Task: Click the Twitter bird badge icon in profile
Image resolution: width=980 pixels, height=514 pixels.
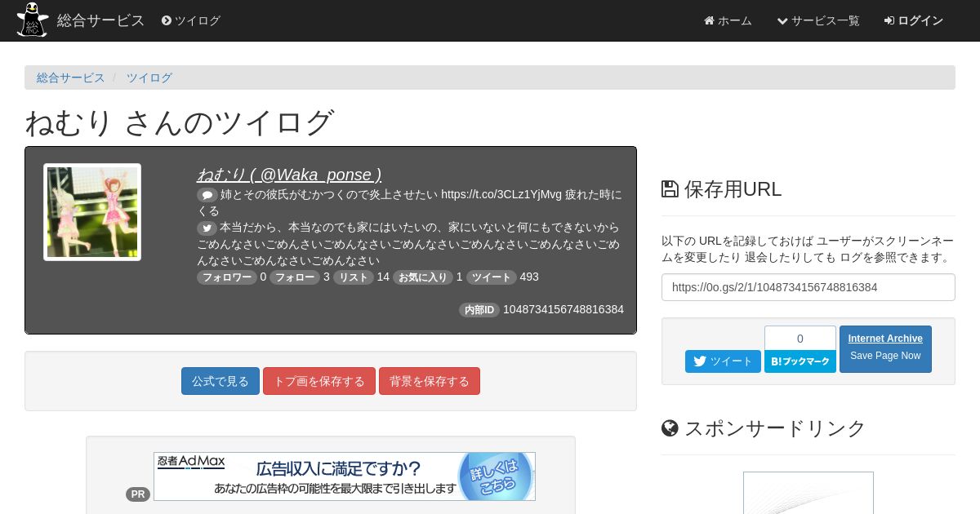Action: pos(207,228)
